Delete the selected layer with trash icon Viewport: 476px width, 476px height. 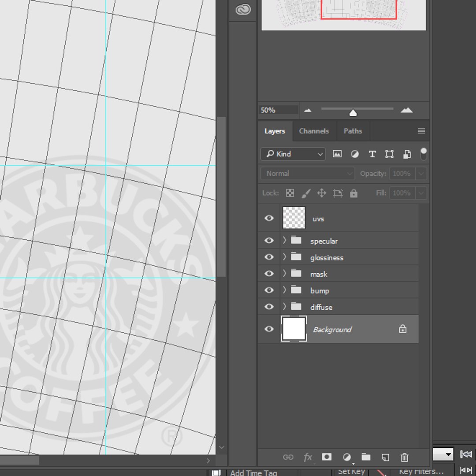(404, 457)
